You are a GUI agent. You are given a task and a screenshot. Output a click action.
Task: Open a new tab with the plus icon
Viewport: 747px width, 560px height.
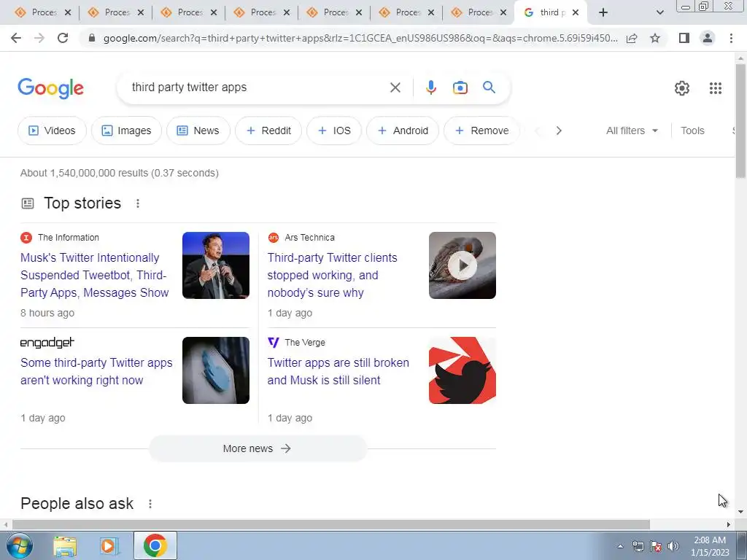click(603, 13)
